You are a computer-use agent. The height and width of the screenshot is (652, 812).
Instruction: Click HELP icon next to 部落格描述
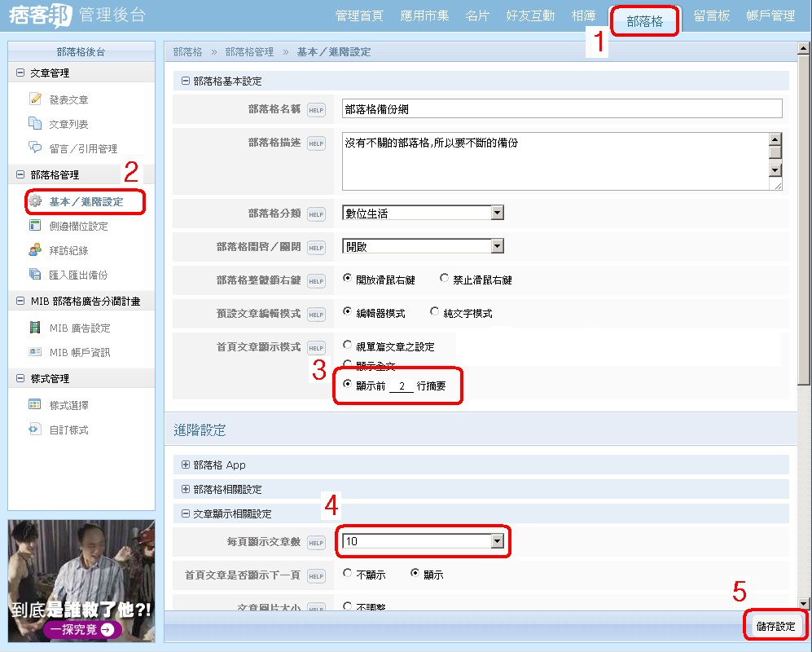[x=316, y=143]
